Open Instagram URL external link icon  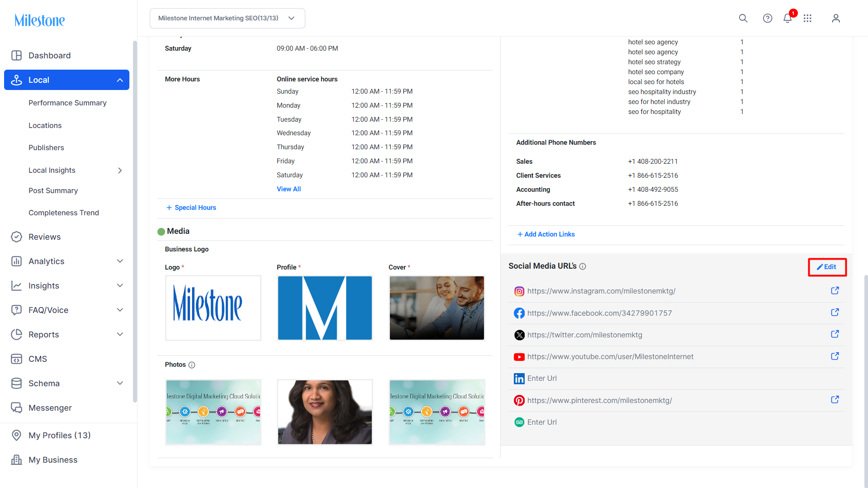tap(835, 291)
